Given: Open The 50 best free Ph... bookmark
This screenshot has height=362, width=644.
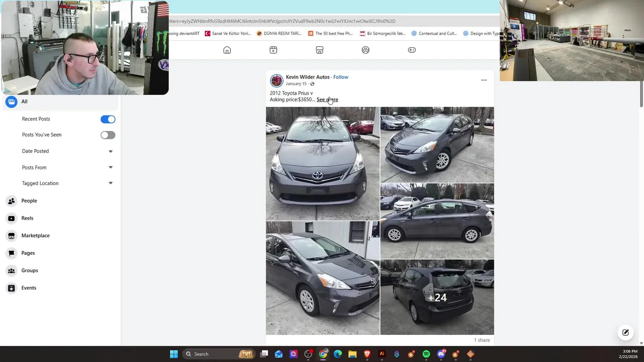Looking at the screenshot, I should (330, 34).
